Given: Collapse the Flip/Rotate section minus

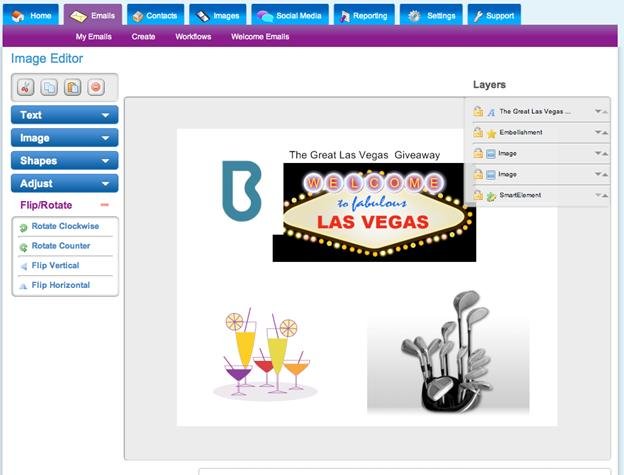Looking at the screenshot, I should (105, 205).
